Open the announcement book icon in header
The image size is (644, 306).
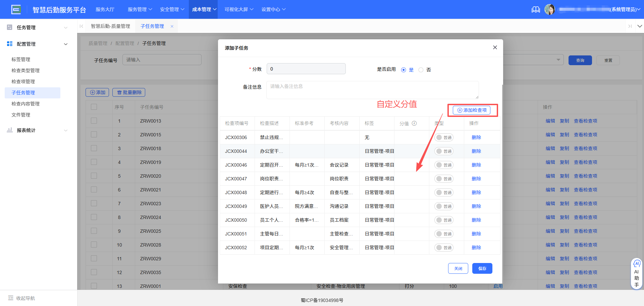(x=536, y=9)
